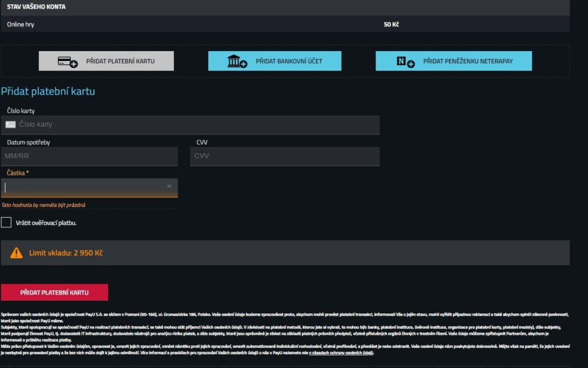Click the credit card icon on the gray button
The image size is (588, 368).
[67, 61]
